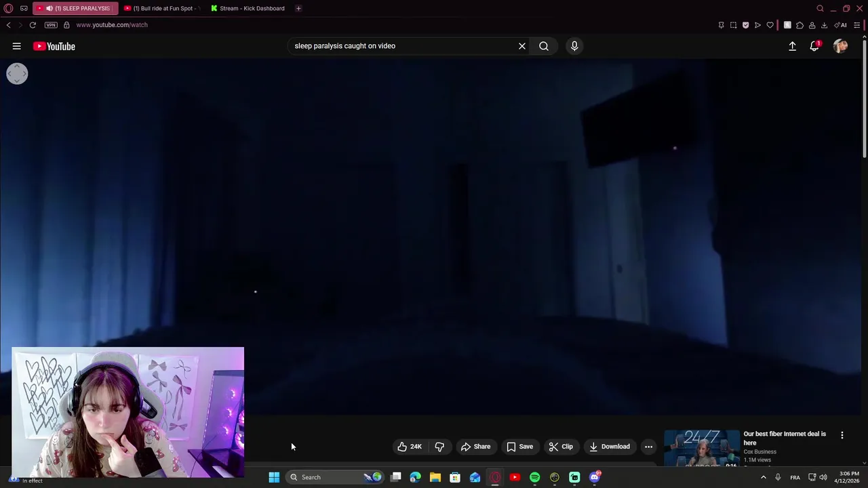This screenshot has height=488, width=868.
Task: Open 'Our best fiber Internet deal is here' title
Action: pyautogui.click(x=785, y=438)
